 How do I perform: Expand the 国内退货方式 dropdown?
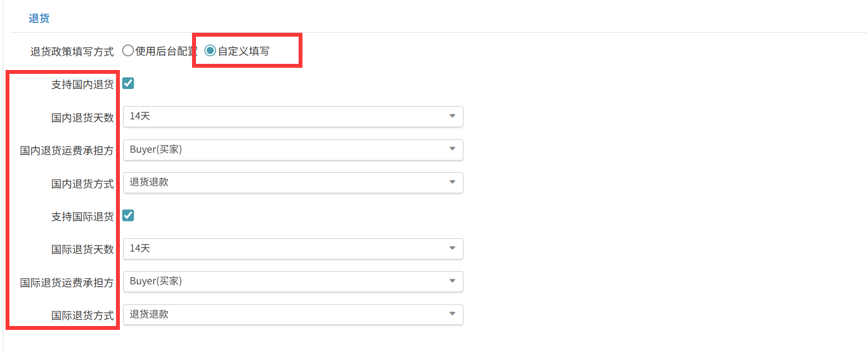click(293, 182)
